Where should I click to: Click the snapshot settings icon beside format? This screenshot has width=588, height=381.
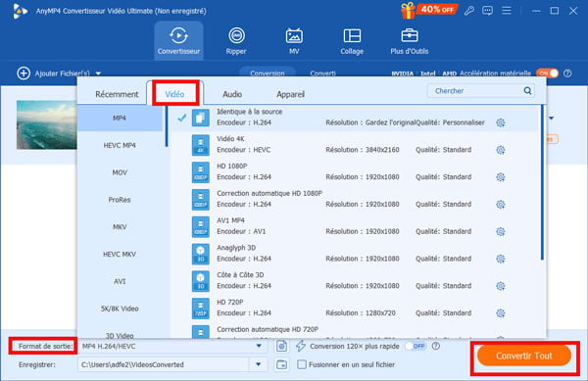pyautogui.click(x=282, y=346)
